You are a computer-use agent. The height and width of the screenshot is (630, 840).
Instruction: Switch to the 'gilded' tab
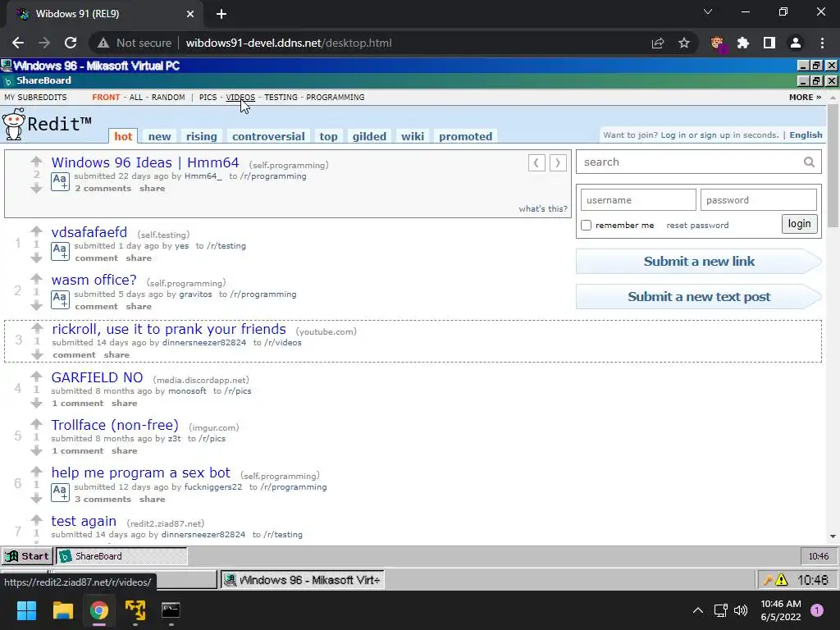(x=369, y=136)
